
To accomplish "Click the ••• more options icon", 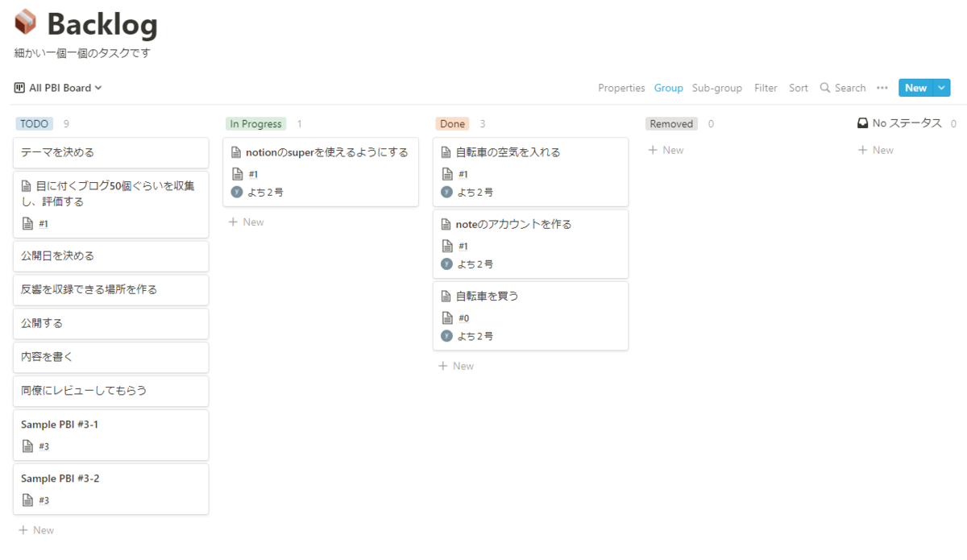I will point(881,88).
